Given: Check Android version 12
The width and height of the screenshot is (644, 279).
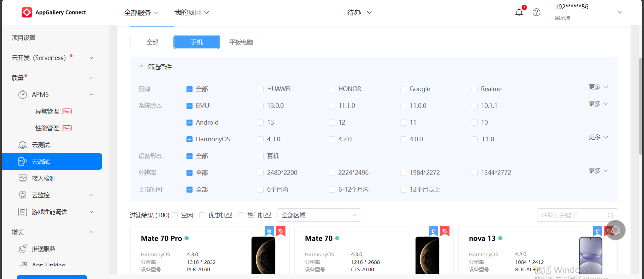Looking at the screenshot, I should pos(332,123).
